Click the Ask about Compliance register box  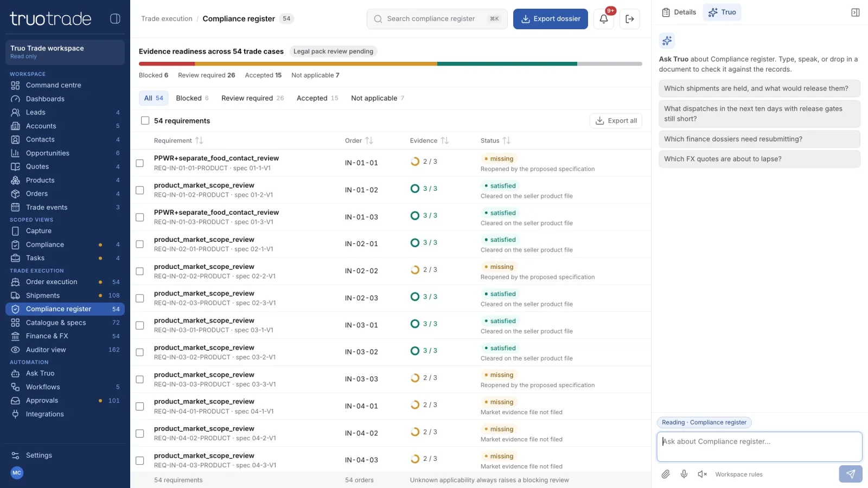759,447
